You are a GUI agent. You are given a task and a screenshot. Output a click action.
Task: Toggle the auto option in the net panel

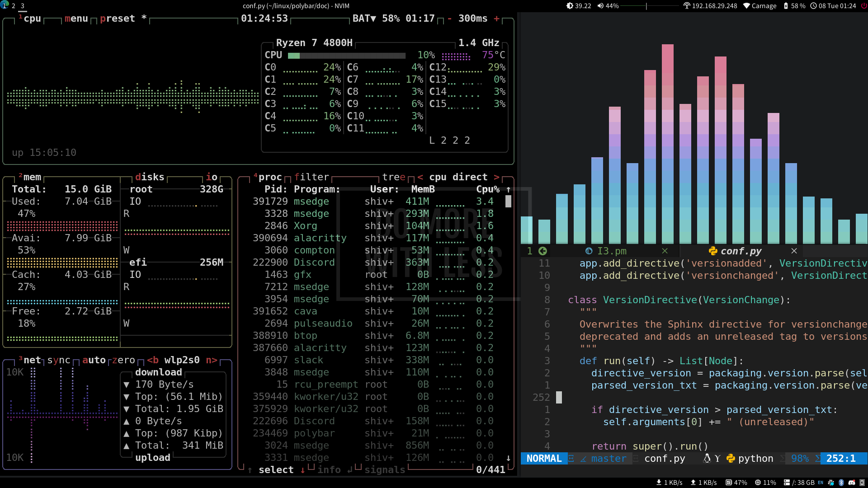tap(94, 360)
